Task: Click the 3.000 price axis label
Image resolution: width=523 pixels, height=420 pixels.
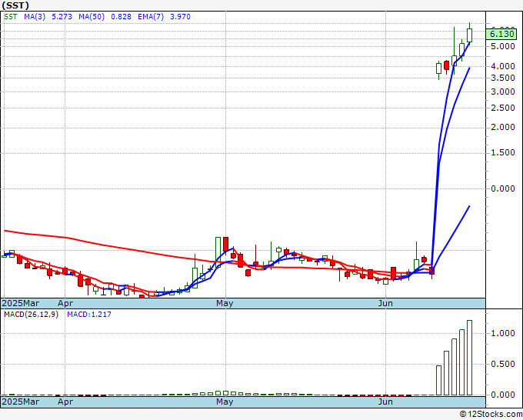Action: (x=503, y=92)
